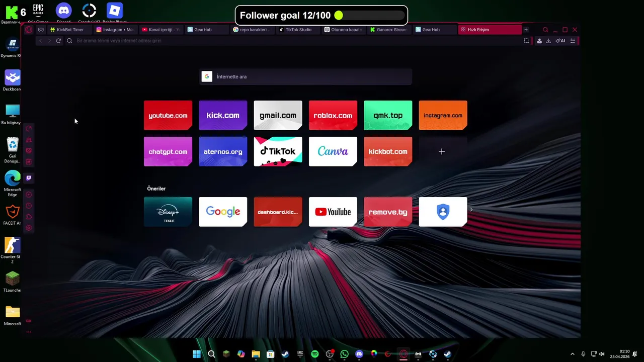This screenshot has height=362, width=644.
Task: Open the Opera GX main menu logo
Action: click(x=29, y=30)
